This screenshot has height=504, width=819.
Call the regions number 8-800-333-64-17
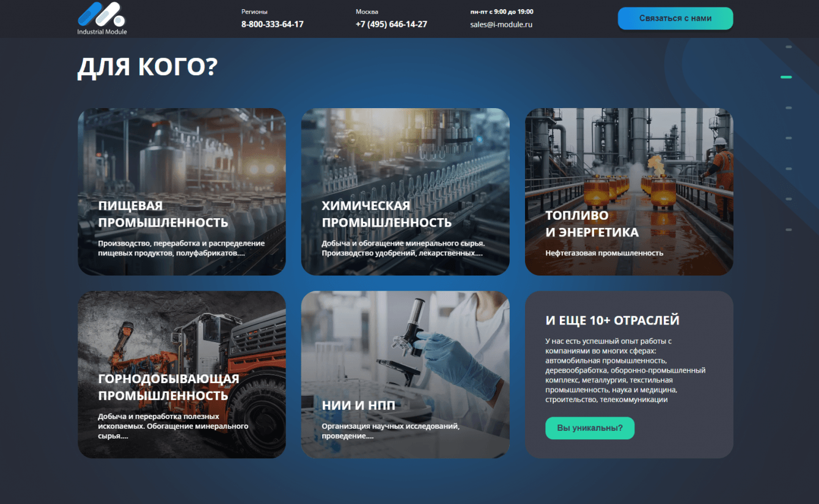point(273,24)
